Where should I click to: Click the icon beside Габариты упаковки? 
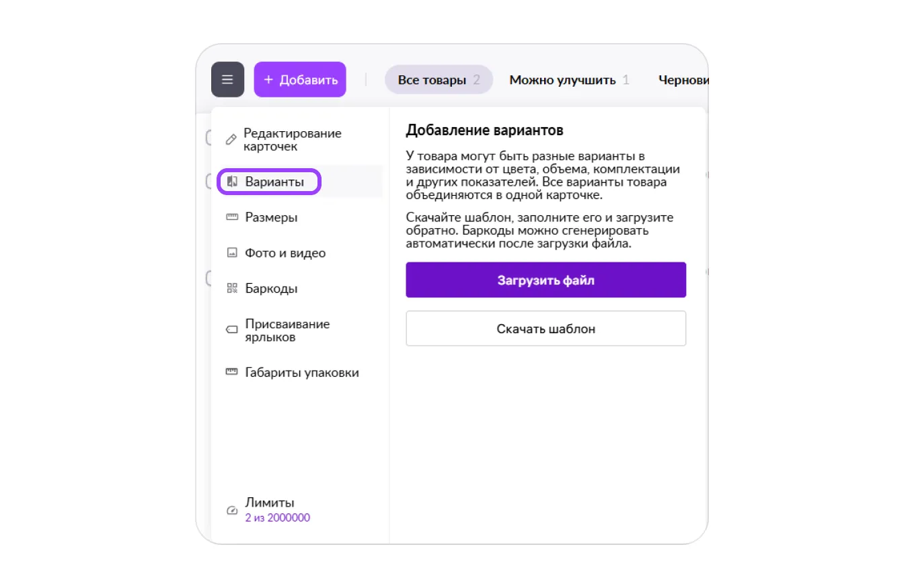pyautogui.click(x=232, y=372)
